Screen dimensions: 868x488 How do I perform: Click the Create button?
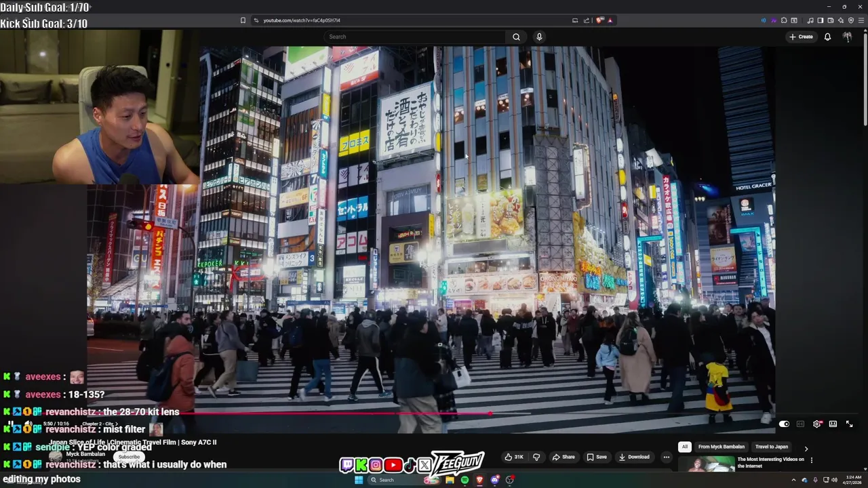click(x=801, y=37)
